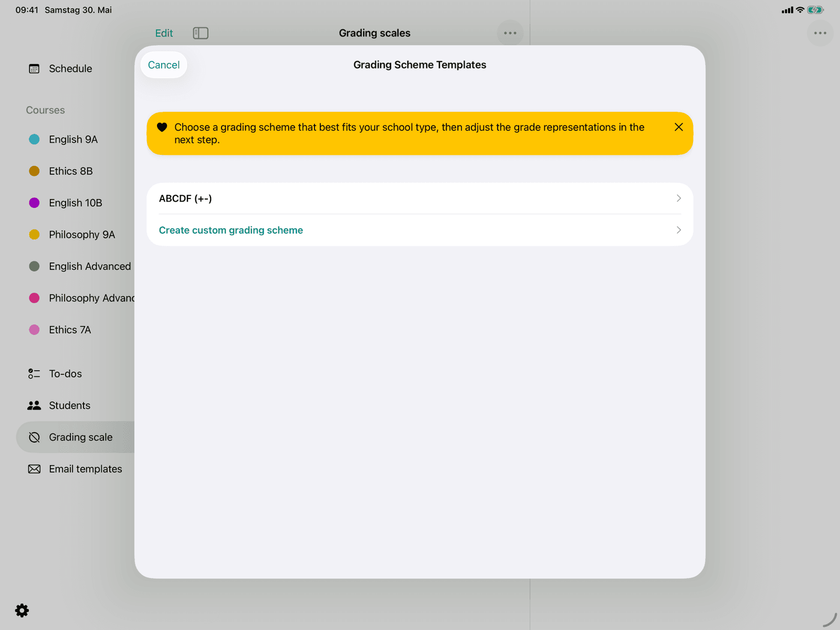Click the Email templates envelope icon
840x630 pixels.
[34, 469]
